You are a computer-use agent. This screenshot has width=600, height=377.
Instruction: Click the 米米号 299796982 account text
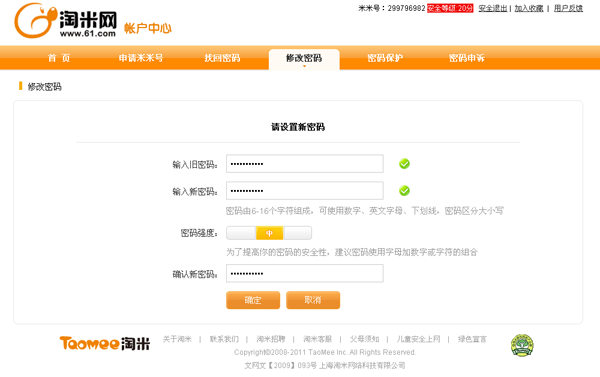(x=391, y=8)
